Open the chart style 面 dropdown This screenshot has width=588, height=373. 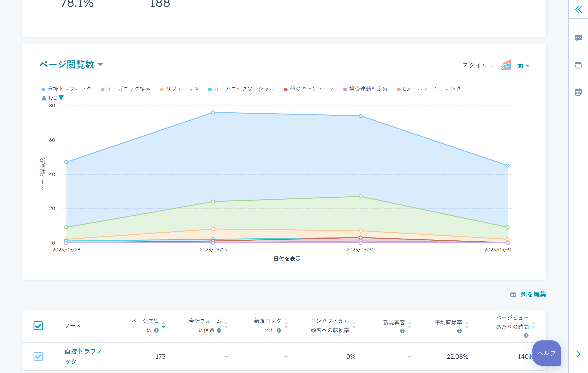(523, 66)
